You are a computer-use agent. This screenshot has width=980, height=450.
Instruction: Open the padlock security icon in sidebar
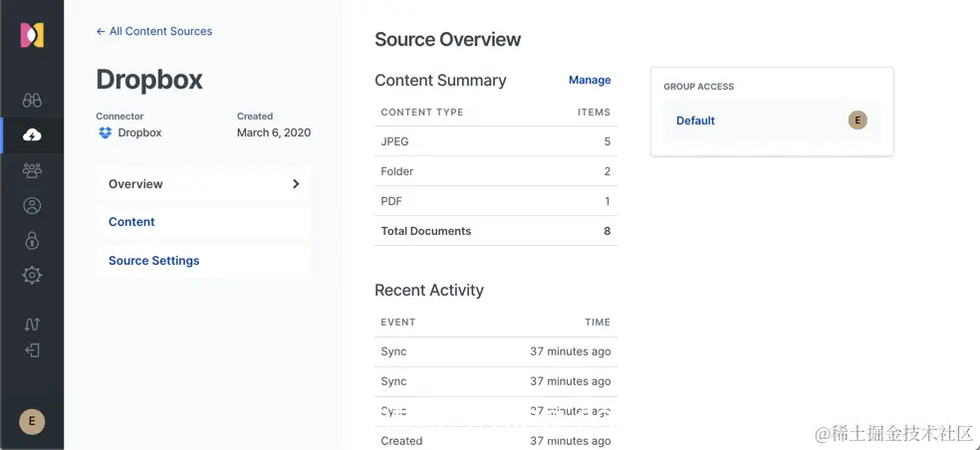coord(32,240)
